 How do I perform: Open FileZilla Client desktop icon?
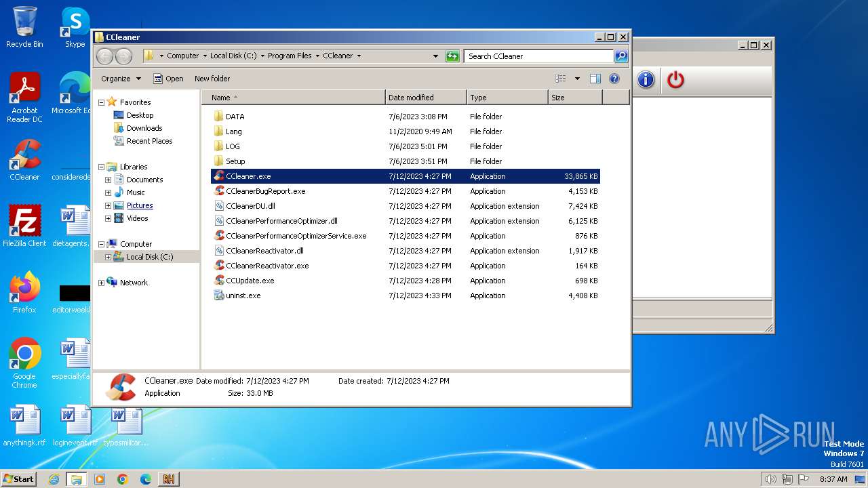click(24, 226)
